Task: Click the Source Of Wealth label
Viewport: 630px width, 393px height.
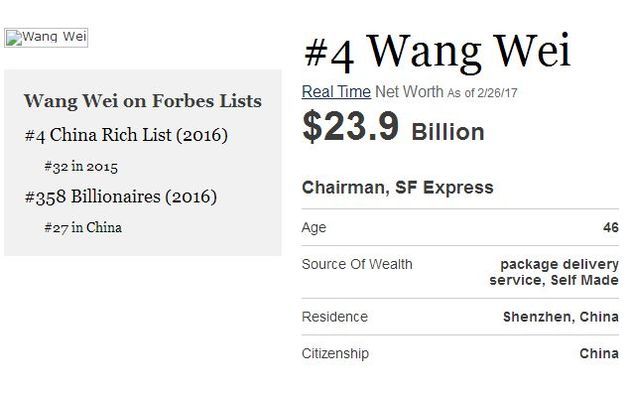Action: 357,264
